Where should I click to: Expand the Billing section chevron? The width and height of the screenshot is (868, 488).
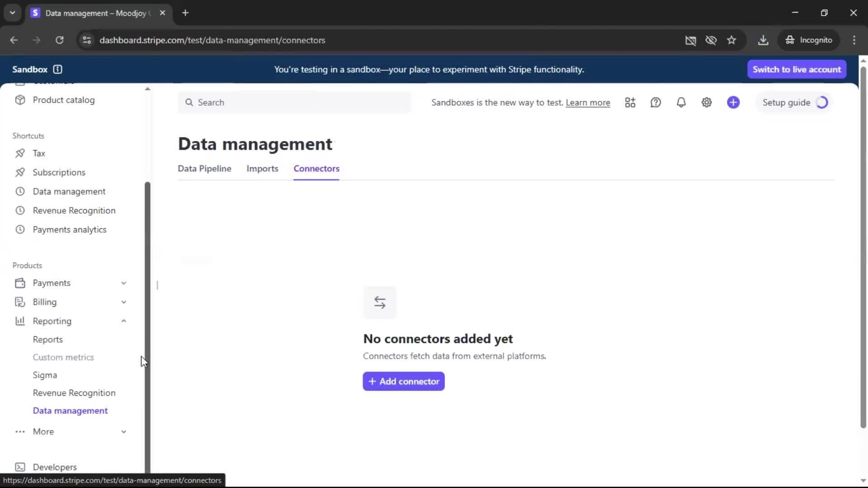click(x=123, y=302)
